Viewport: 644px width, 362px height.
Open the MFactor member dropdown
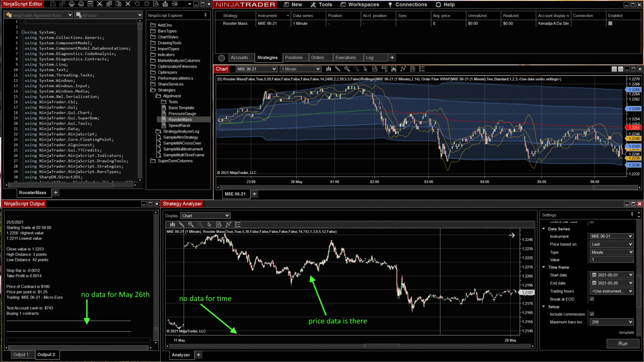[x=109, y=15]
